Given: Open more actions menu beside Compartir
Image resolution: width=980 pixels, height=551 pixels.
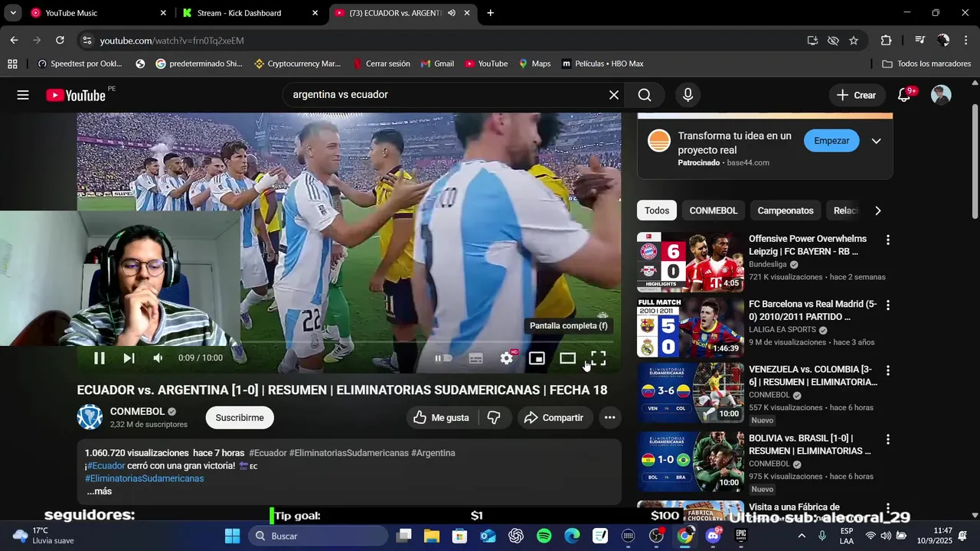Looking at the screenshot, I should click(x=610, y=418).
